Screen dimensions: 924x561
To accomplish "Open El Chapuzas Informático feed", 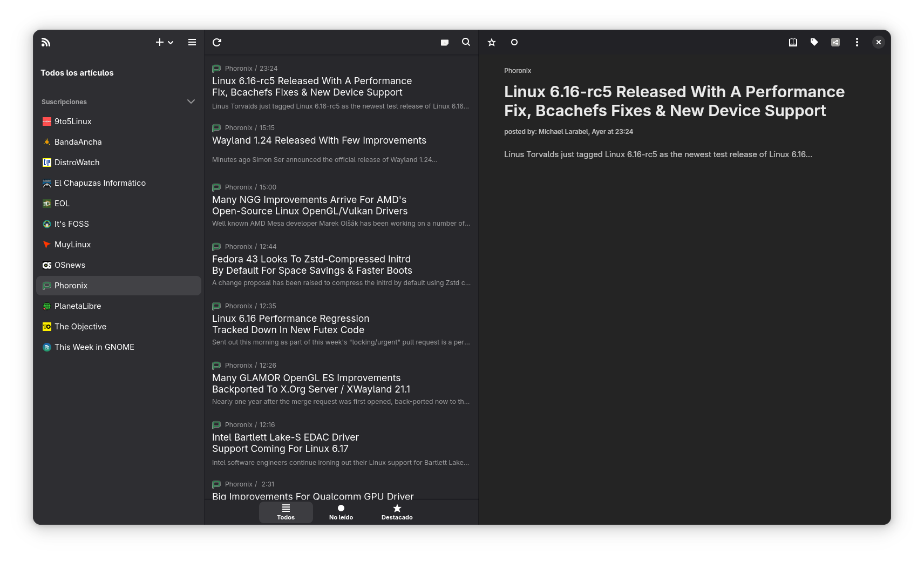I will click(x=119, y=183).
